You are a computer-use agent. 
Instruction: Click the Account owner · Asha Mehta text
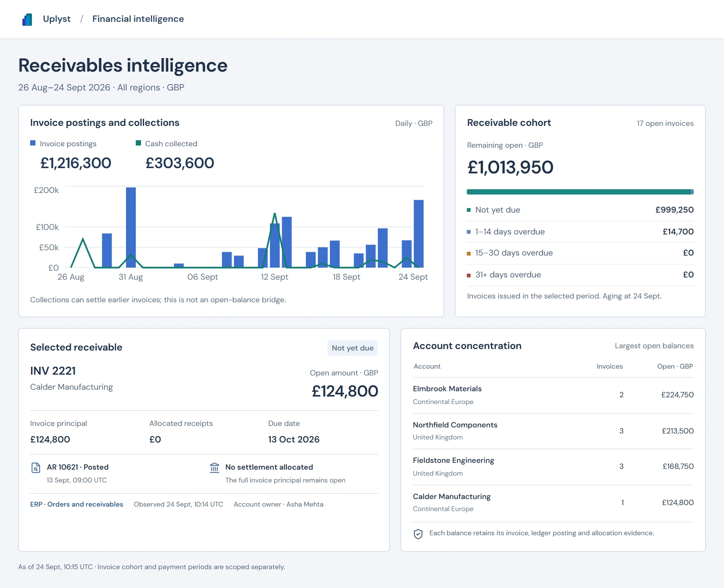point(279,504)
